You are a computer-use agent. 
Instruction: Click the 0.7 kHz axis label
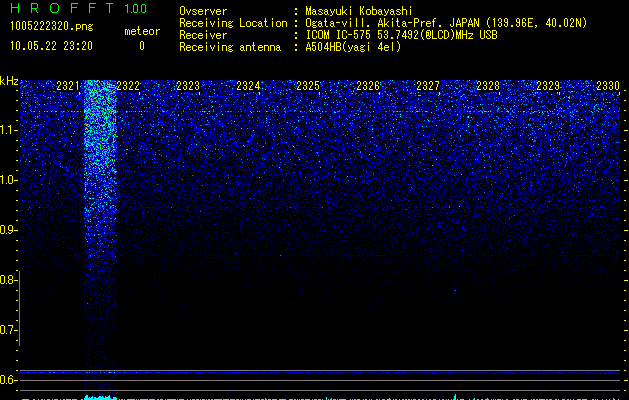point(8,330)
